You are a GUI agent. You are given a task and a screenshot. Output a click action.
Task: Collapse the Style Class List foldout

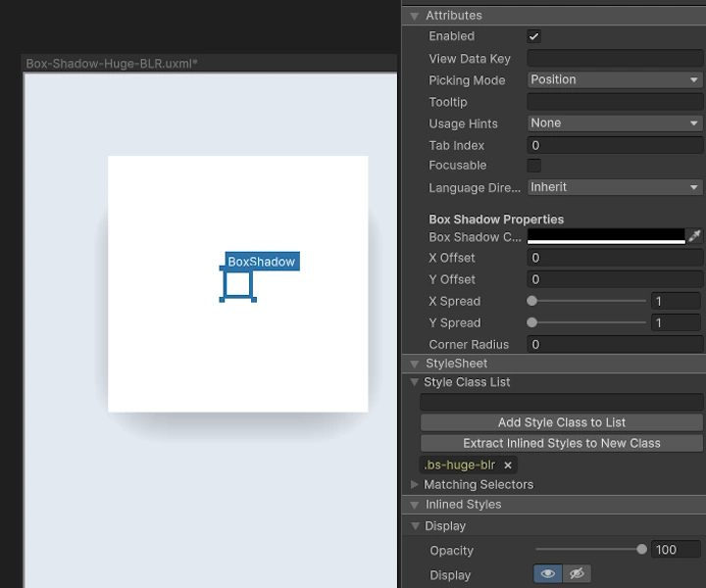pos(414,382)
